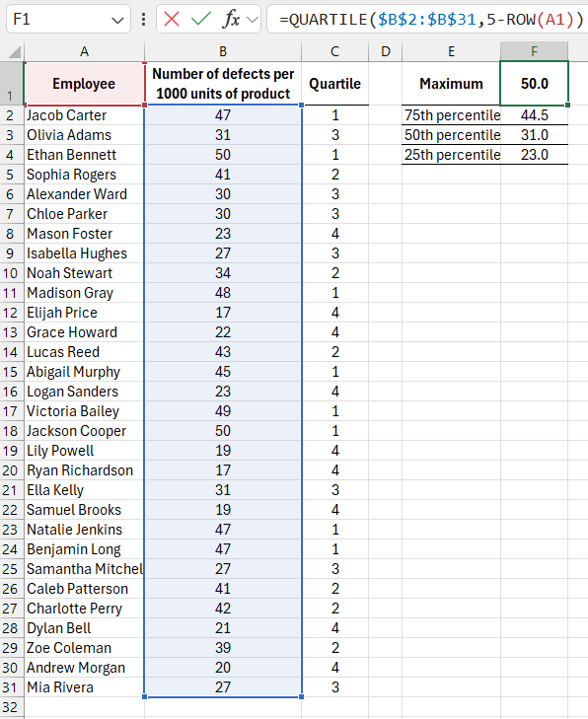Click the 25th percentile label
588x719 pixels.
click(451, 155)
